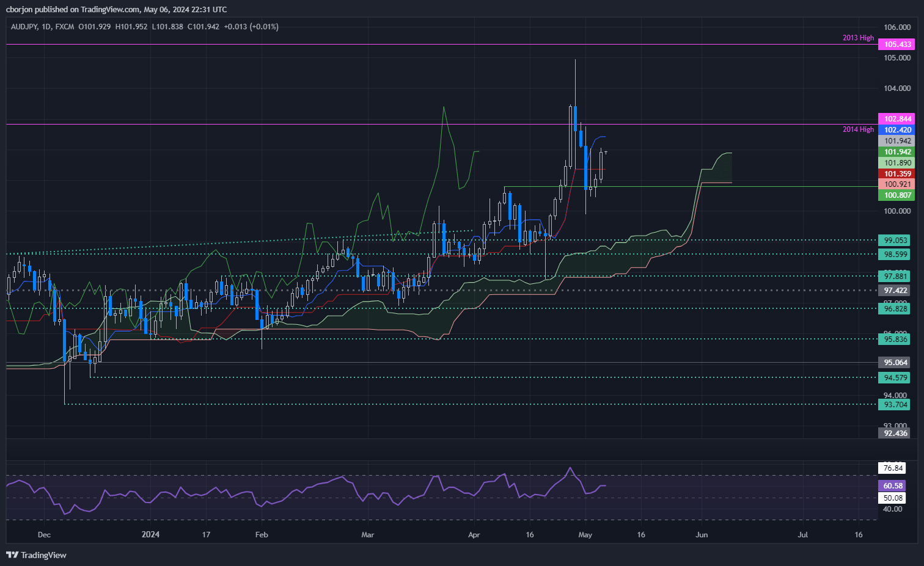Click the '2024' year marker on time axis

coord(150,535)
